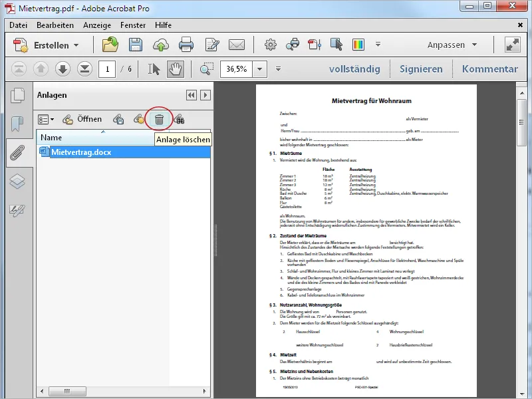Viewport: 532px width, 399px height.
Task: Select the object selection arrow tool icon
Action: (336, 45)
